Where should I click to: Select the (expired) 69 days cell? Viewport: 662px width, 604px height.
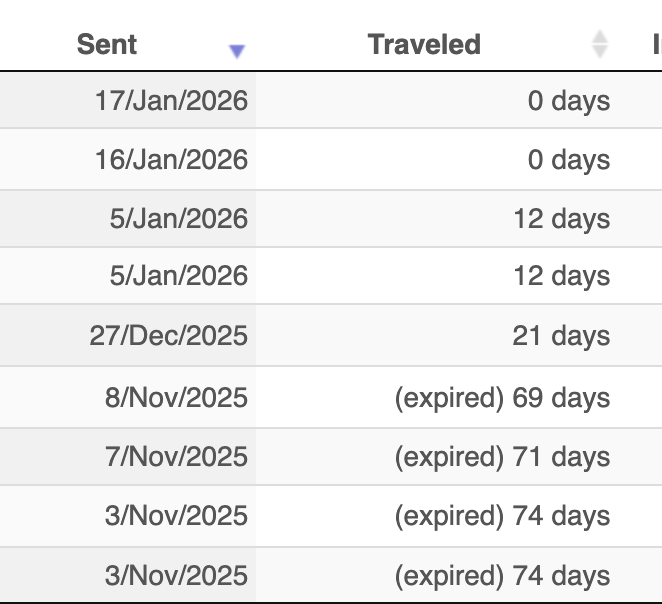pyautogui.click(x=502, y=397)
